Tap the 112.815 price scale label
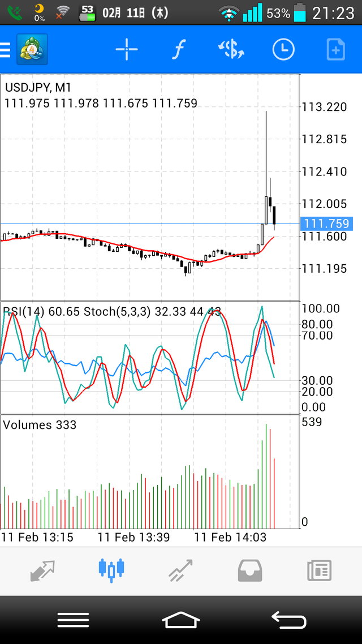362x644 pixels. [324, 139]
